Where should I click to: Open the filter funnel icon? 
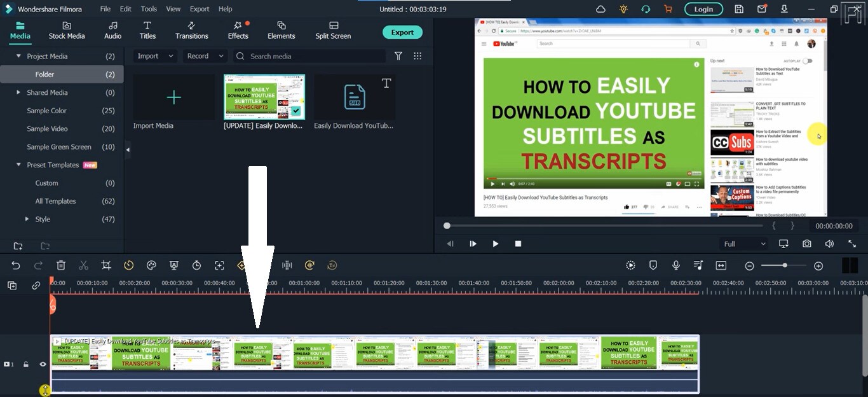pyautogui.click(x=398, y=56)
